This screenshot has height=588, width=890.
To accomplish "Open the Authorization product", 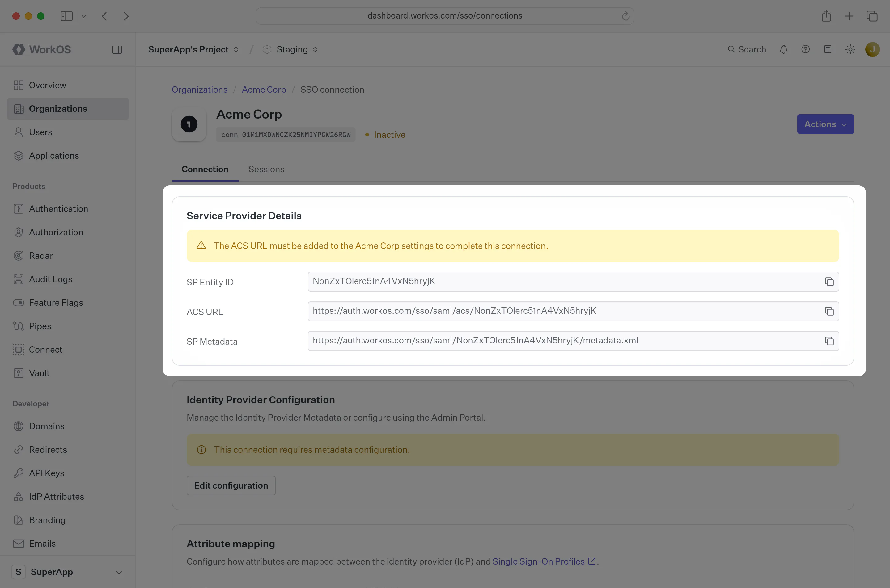I will click(68, 232).
